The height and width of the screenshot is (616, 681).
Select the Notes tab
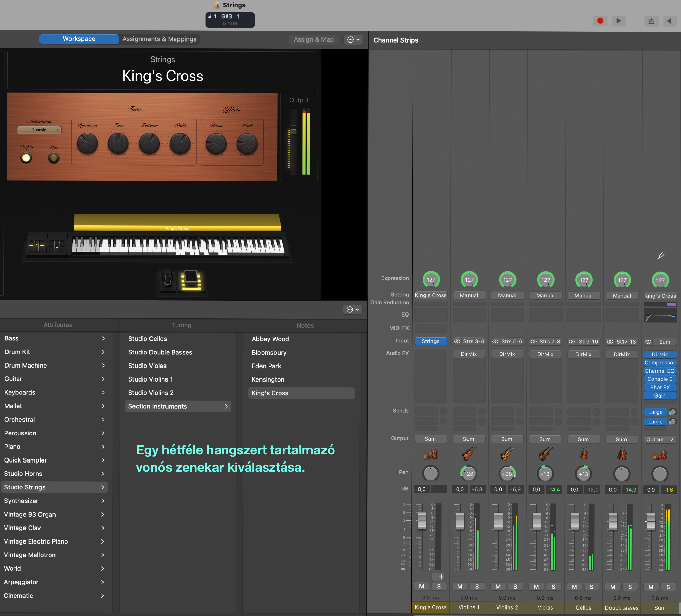[305, 326]
